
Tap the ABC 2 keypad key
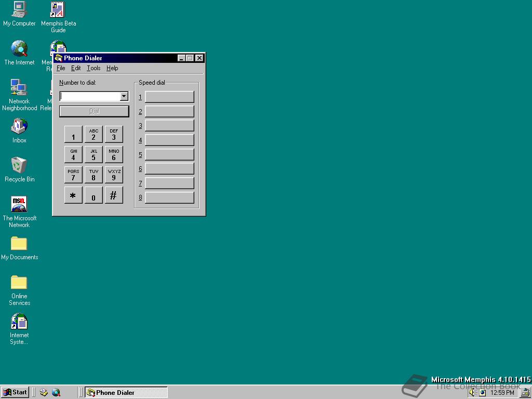point(94,135)
